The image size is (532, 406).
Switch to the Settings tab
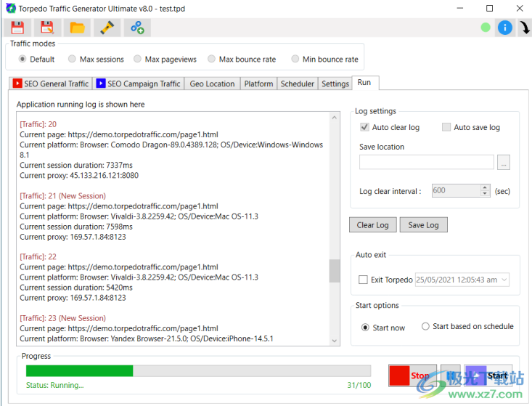click(x=335, y=84)
